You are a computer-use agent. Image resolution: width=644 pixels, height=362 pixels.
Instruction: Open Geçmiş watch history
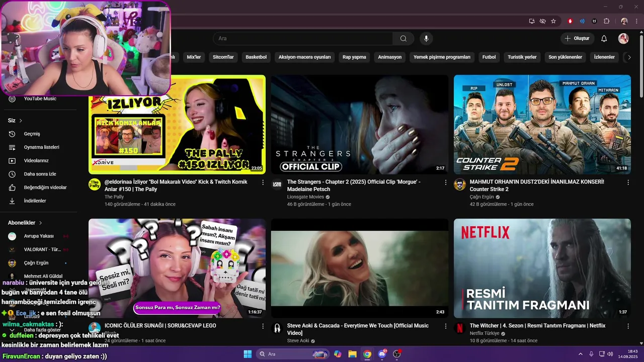point(32,134)
